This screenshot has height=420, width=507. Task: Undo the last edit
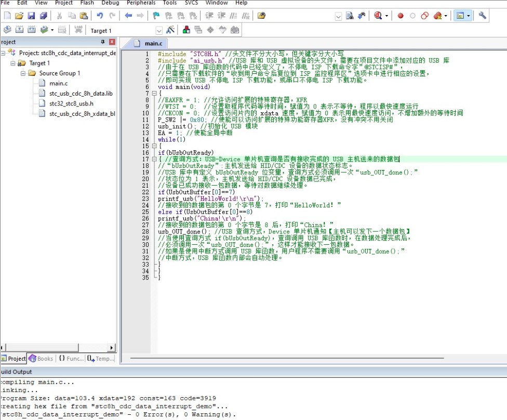[x=100, y=16]
